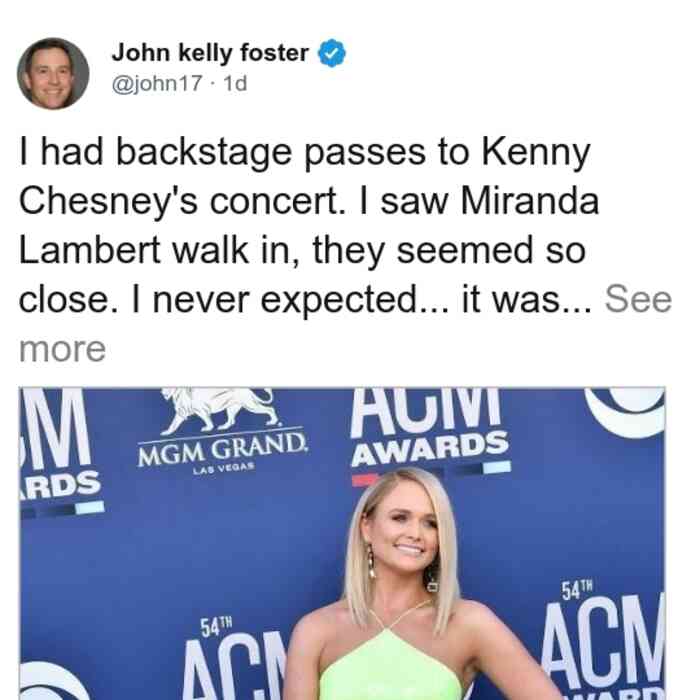Click the 1d post timestamp
Screen dimensions: 700x700
pyautogui.click(x=235, y=83)
